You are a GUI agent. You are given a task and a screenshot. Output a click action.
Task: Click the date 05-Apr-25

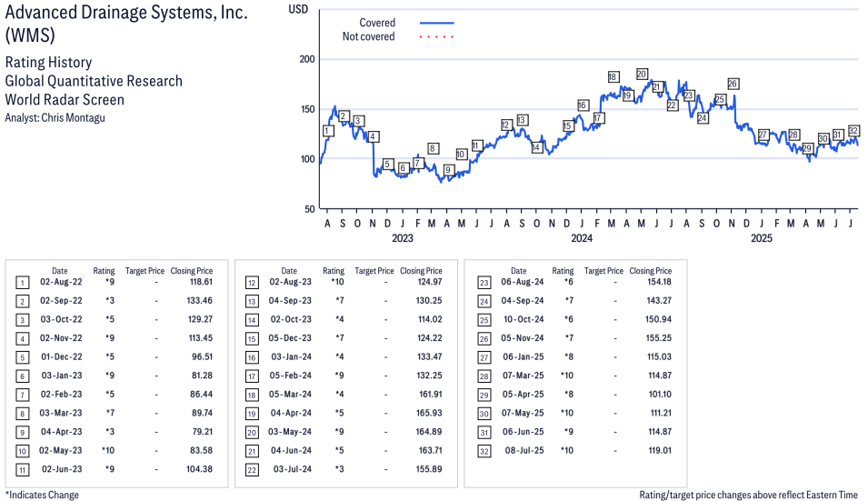coord(524,394)
